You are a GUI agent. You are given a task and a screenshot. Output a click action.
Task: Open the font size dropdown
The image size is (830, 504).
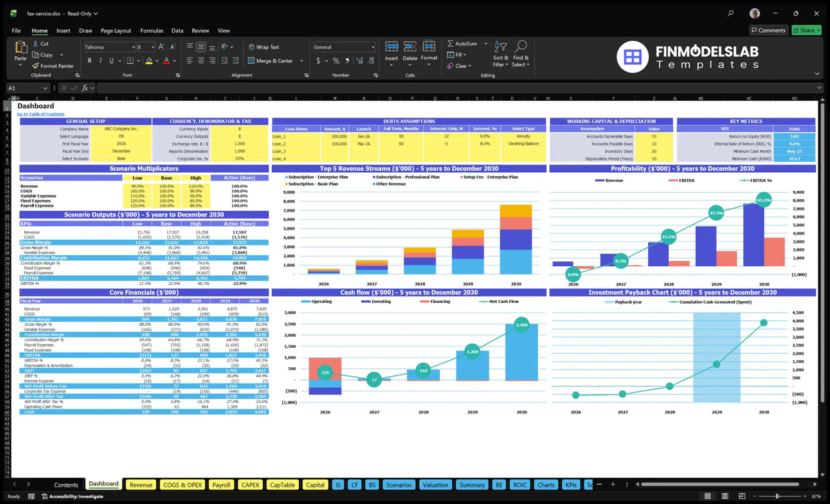[153, 47]
